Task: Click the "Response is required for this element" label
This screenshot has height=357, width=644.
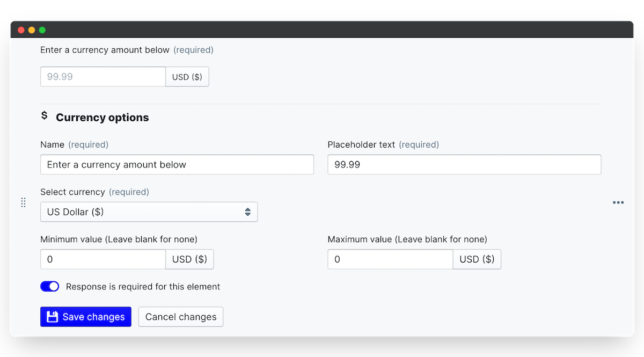Action: click(143, 287)
